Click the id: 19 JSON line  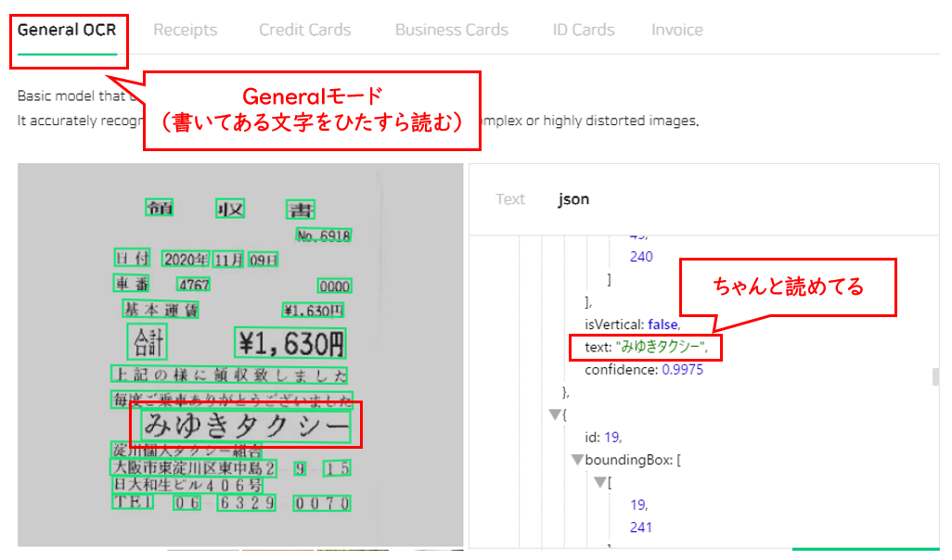tap(603, 437)
